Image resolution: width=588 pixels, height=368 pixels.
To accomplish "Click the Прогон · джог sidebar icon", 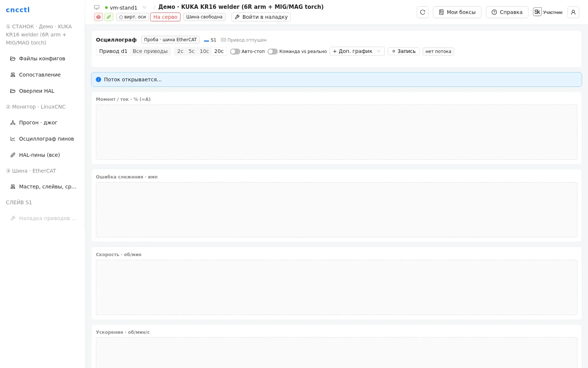I will 13,123.
